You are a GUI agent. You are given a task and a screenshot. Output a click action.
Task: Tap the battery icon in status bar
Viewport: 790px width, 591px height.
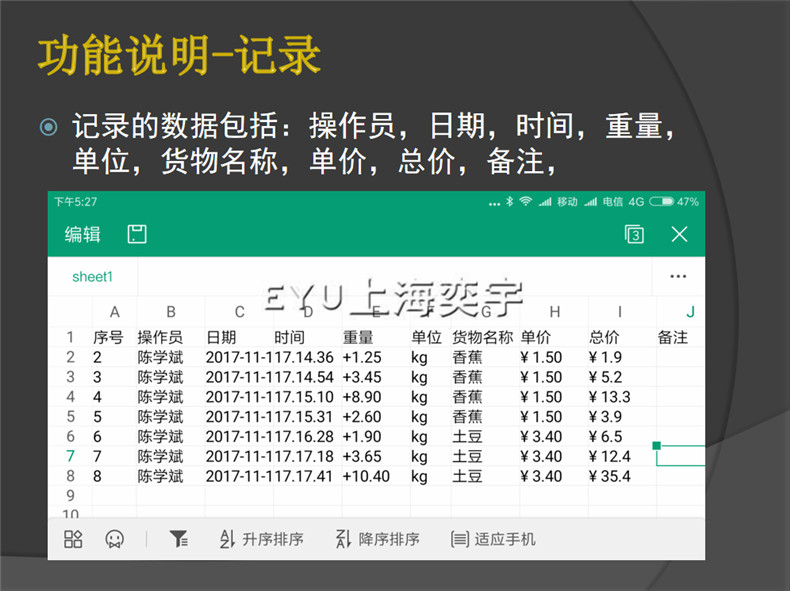click(661, 201)
